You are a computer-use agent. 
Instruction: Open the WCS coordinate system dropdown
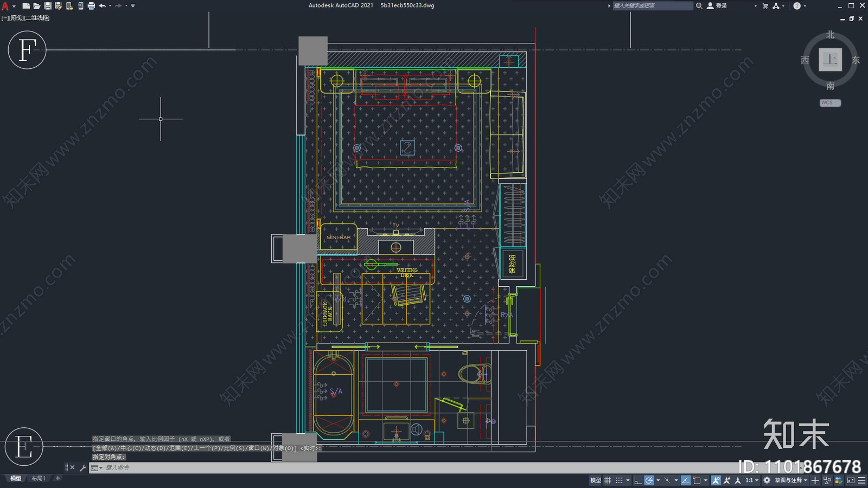coord(830,102)
